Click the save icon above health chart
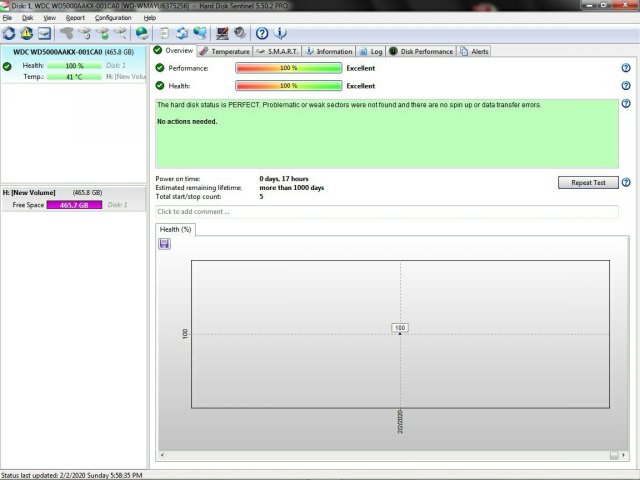This screenshot has height=480, width=640. [x=164, y=245]
